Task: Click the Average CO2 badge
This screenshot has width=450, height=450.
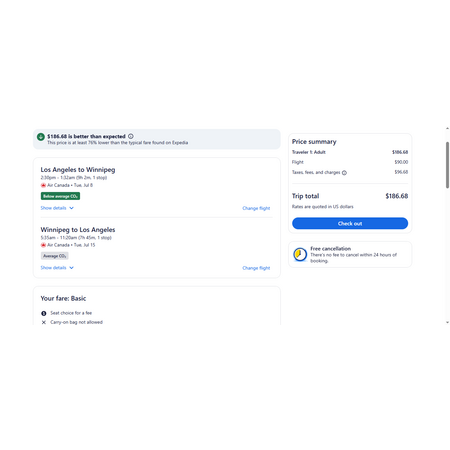Action: pyautogui.click(x=55, y=256)
